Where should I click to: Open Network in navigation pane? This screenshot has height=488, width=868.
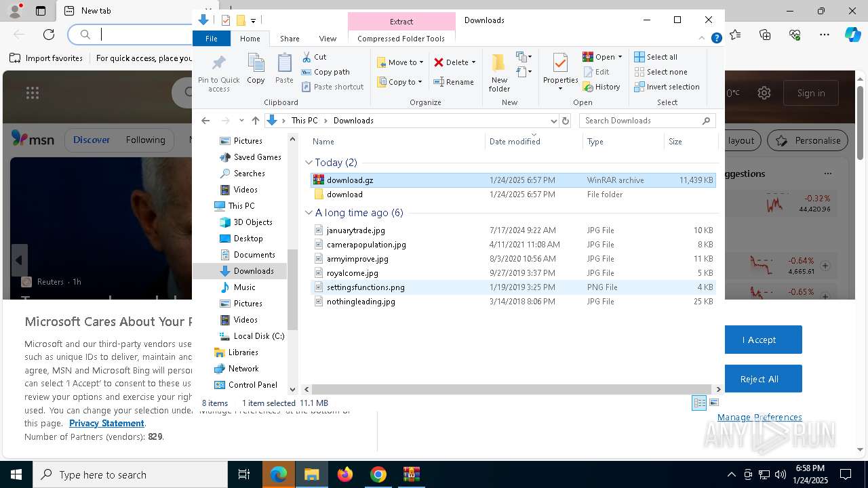click(x=237, y=369)
